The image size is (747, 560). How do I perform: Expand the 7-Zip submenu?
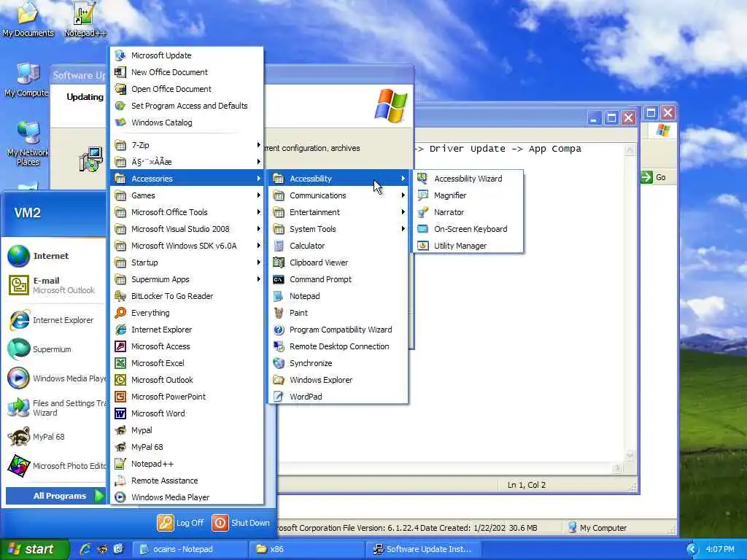click(187, 145)
